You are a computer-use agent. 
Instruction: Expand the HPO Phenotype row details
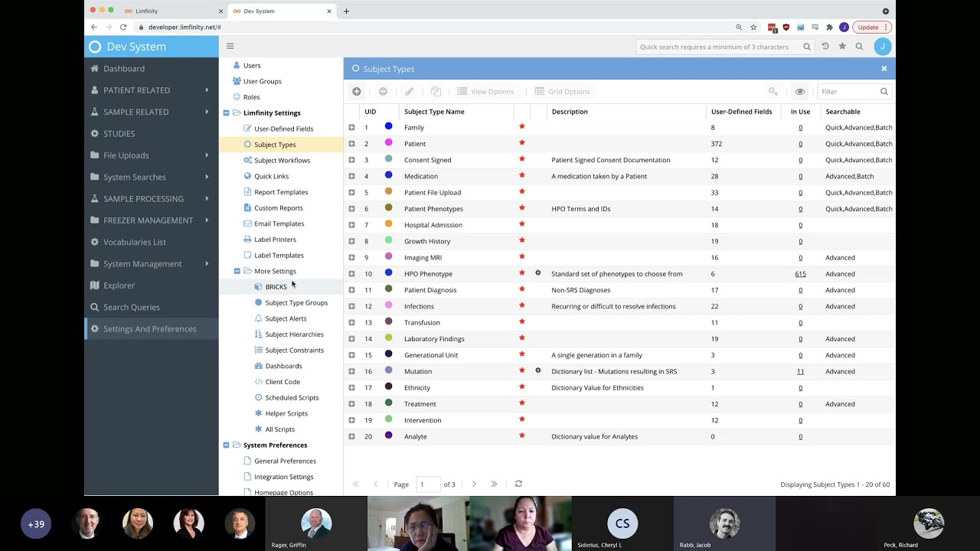(351, 274)
